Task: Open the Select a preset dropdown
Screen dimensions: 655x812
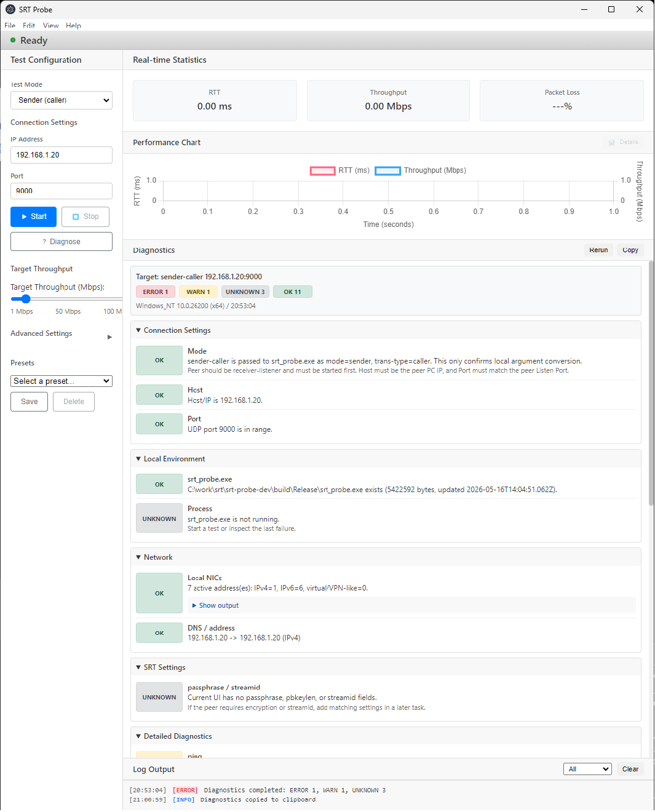Action: click(x=62, y=381)
